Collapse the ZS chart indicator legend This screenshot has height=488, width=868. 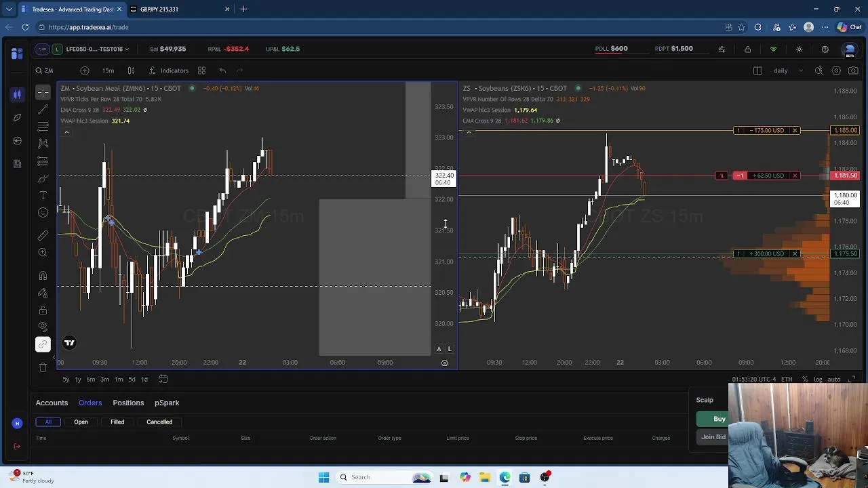point(469,132)
